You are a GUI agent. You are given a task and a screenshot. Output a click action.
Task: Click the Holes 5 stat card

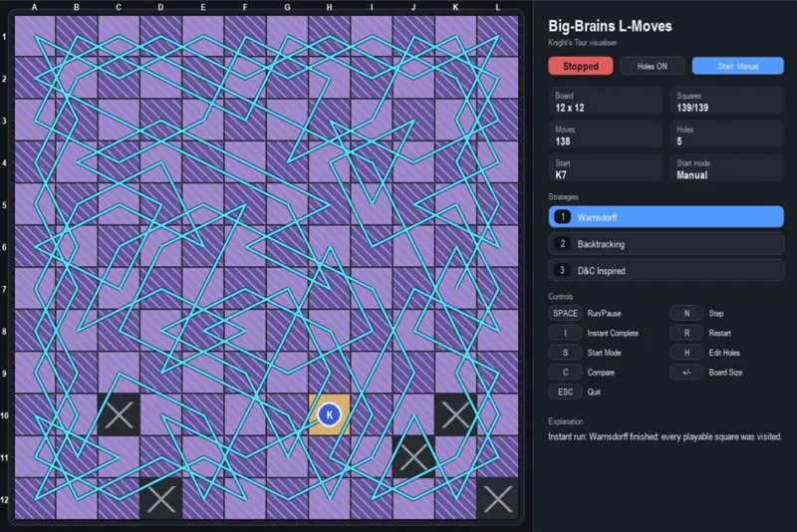pos(727,134)
